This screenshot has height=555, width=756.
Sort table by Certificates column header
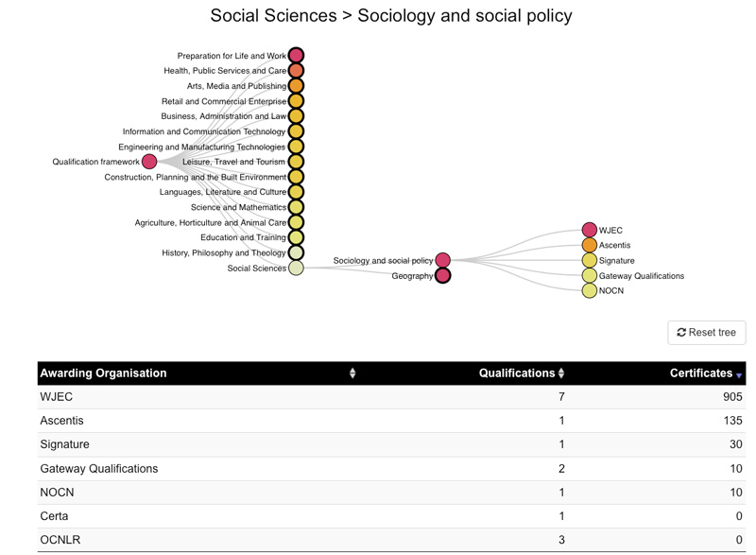(x=705, y=373)
